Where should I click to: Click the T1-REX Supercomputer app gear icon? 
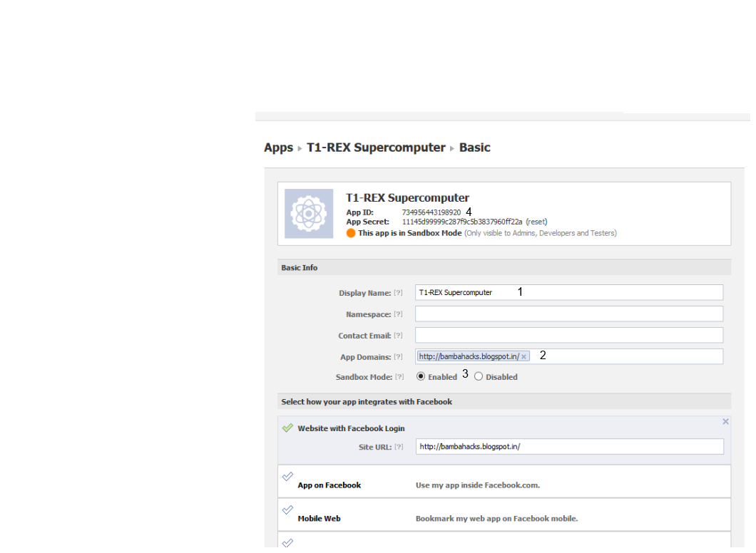pyautogui.click(x=309, y=213)
